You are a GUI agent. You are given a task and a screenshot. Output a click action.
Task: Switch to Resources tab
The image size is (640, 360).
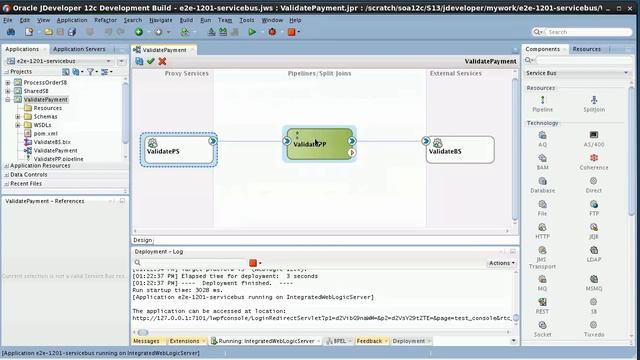tap(587, 49)
